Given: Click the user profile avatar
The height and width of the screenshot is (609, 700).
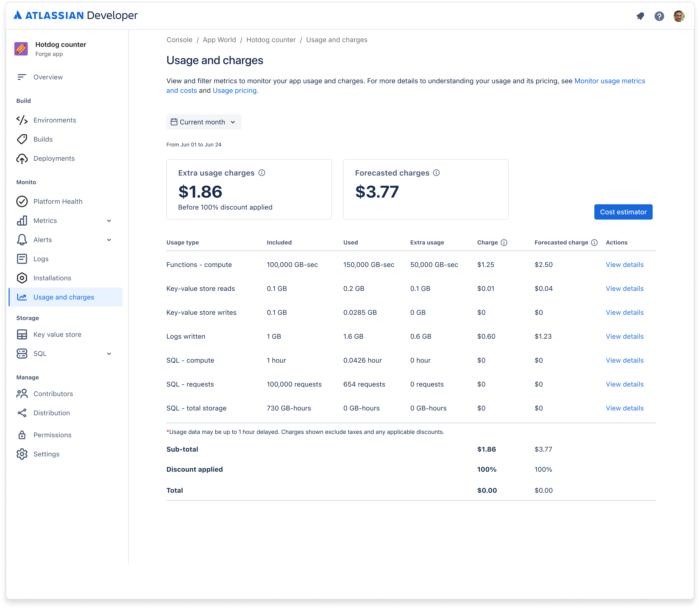Looking at the screenshot, I should 678,16.
